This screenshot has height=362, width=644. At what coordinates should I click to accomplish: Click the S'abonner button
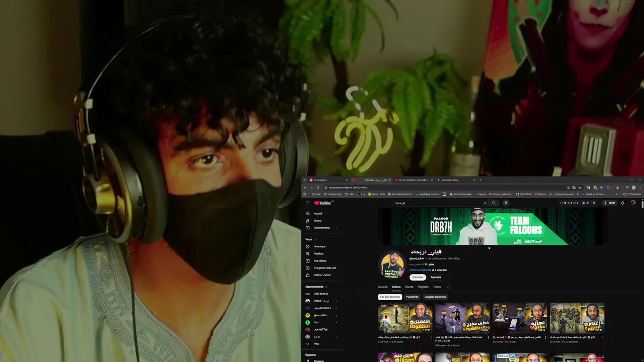coord(418,277)
